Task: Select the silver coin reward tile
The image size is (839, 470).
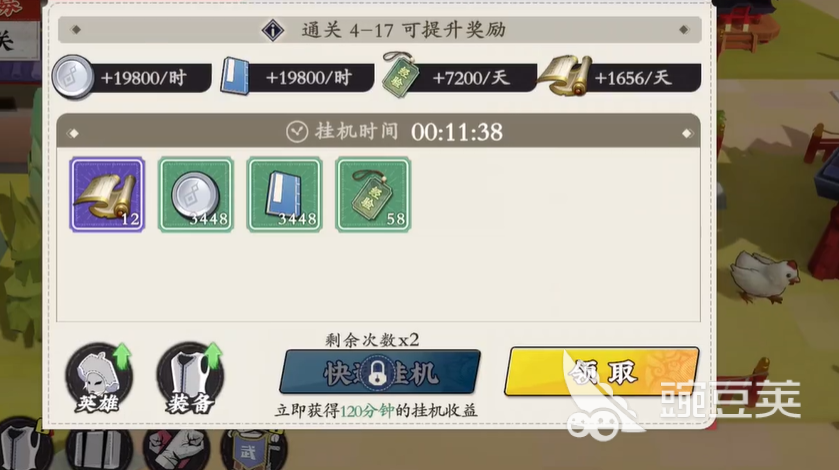Action: click(x=196, y=194)
